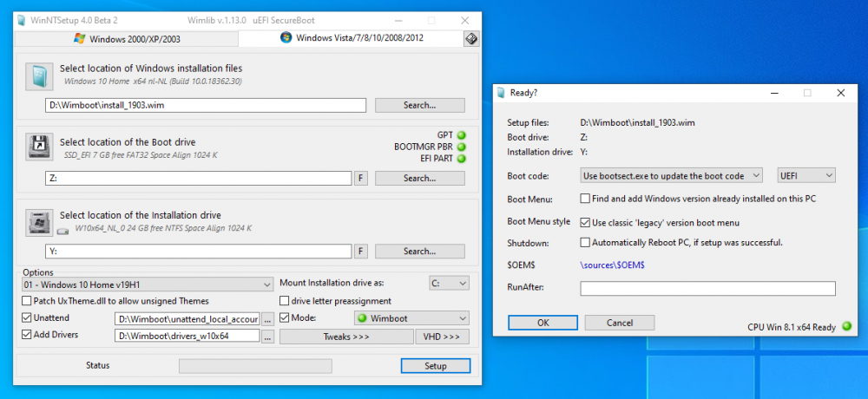Click the CPU Win 8.1 x64 Ready light
Image resolution: width=868 pixels, height=399 pixels.
click(x=845, y=326)
